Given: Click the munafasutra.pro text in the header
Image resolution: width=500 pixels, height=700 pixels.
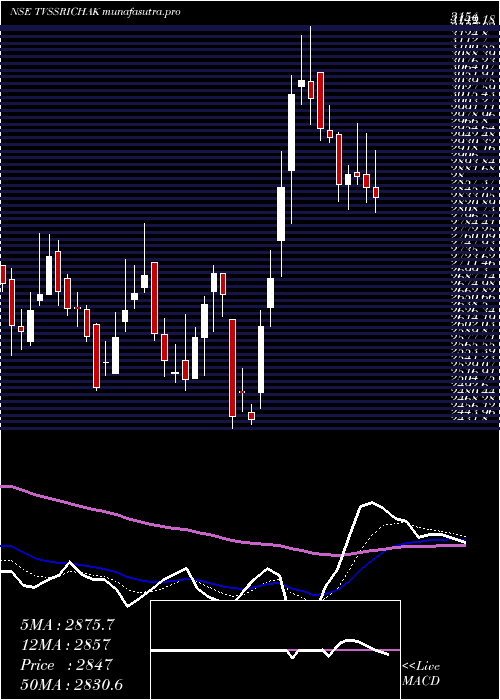Looking at the screenshot, I should 142,12.
